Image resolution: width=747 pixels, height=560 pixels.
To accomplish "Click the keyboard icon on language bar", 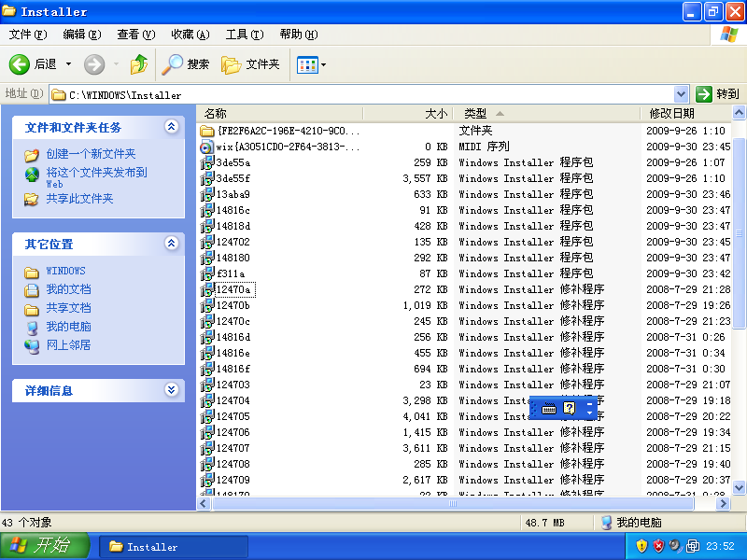I will [x=549, y=409].
